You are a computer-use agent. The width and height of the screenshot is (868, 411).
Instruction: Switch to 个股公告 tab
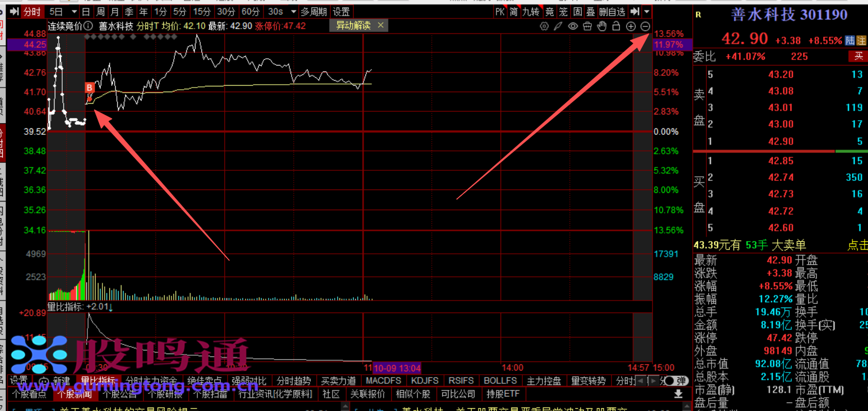(x=120, y=394)
